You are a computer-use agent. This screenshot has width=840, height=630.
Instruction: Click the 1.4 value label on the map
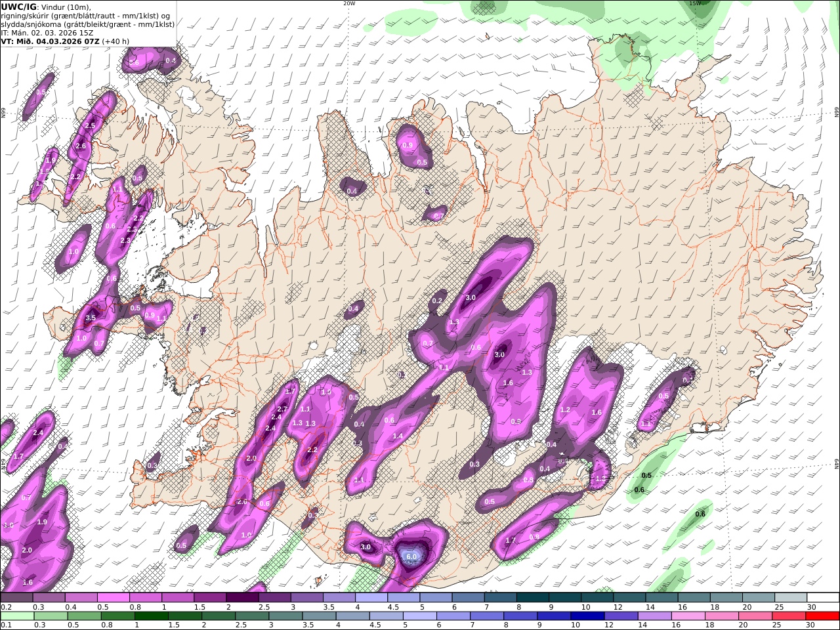tap(398, 436)
